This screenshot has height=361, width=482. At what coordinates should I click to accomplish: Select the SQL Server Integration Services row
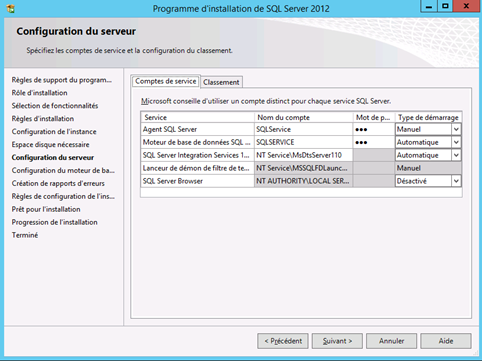(x=197, y=155)
